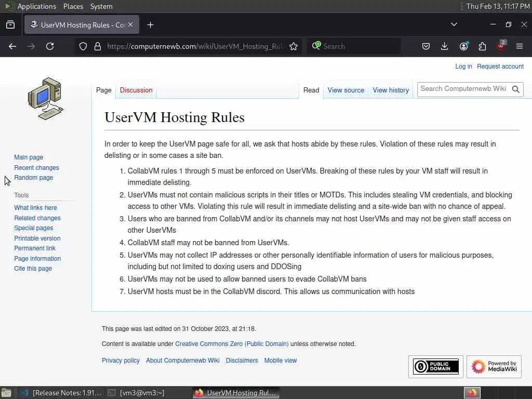
Task: Open About Computernewb Wiki link
Action: click(x=182, y=361)
